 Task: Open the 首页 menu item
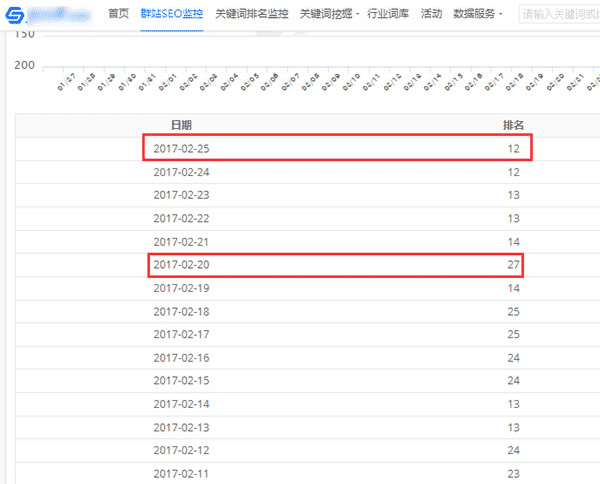click(x=118, y=14)
